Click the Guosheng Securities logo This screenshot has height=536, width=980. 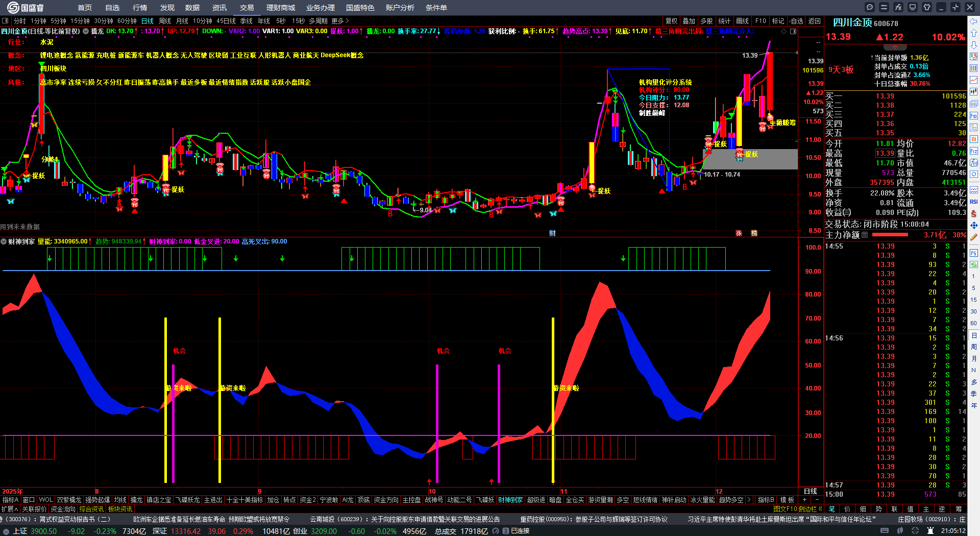click(26, 8)
